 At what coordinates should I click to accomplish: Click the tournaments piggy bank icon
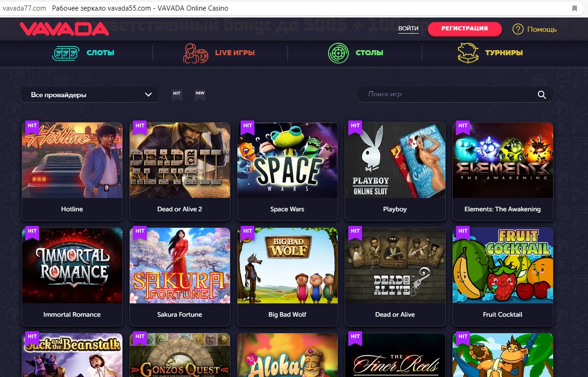pyautogui.click(x=468, y=53)
